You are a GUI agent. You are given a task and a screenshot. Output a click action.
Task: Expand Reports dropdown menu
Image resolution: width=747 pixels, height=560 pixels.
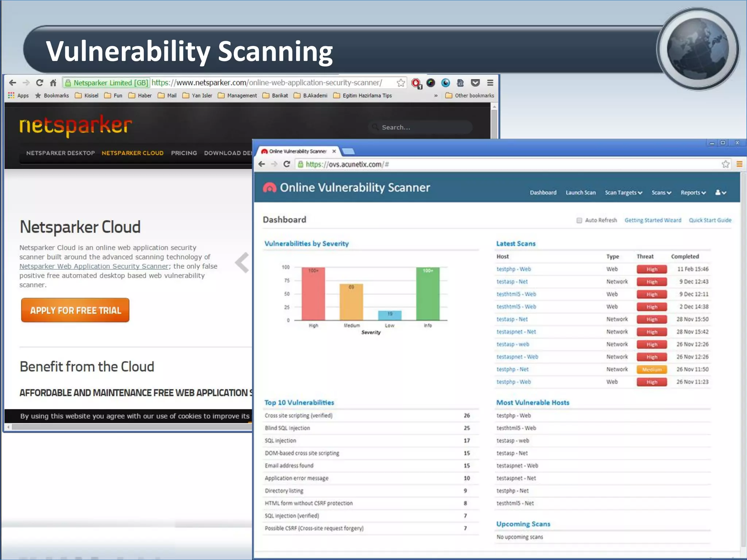point(693,192)
